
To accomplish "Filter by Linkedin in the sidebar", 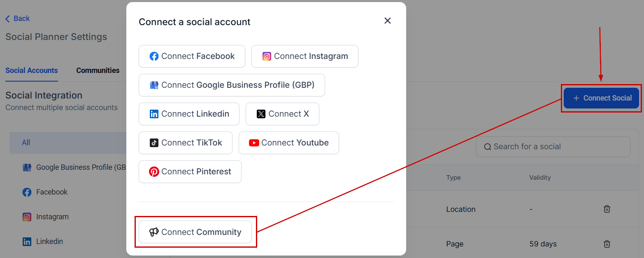I will pos(49,242).
